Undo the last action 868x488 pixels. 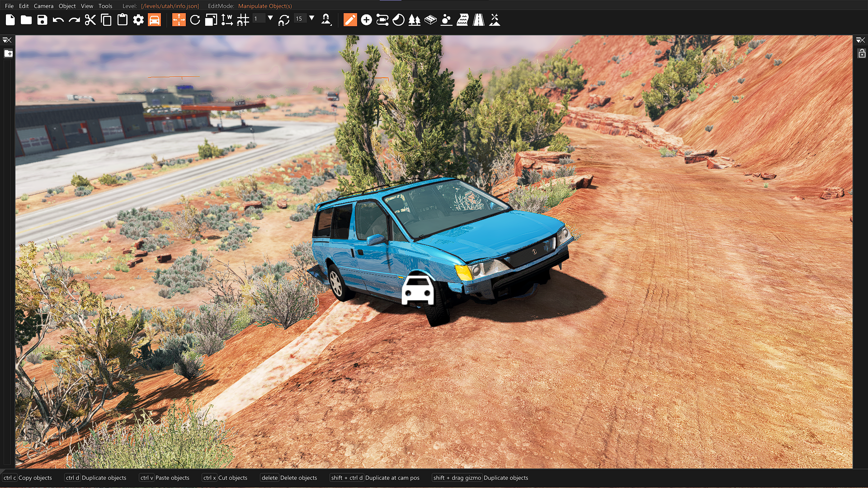pos(58,20)
